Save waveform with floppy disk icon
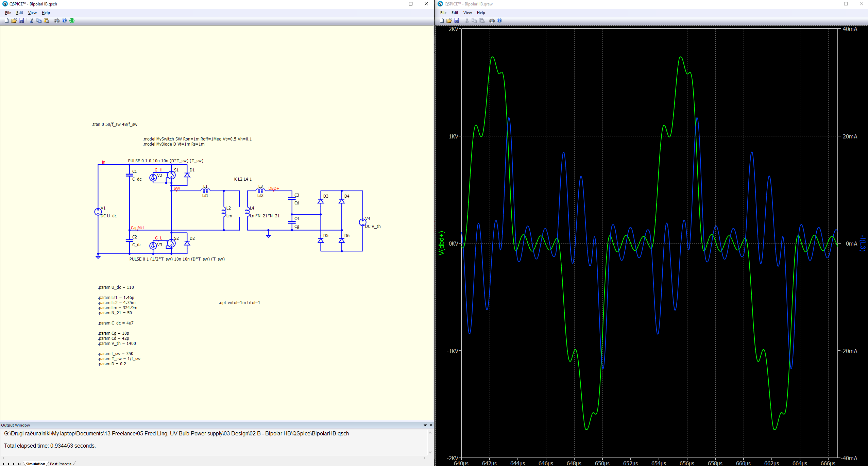This screenshot has height=466, width=868. (457, 21)
